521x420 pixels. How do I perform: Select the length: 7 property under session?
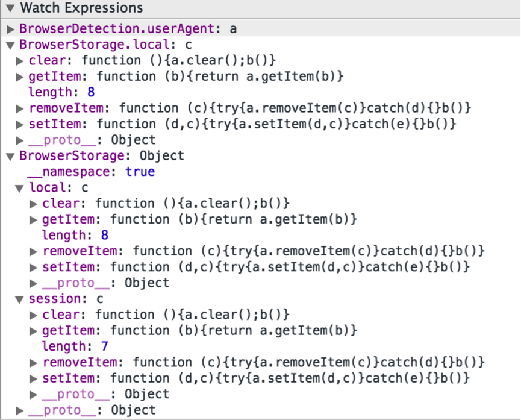75,346
